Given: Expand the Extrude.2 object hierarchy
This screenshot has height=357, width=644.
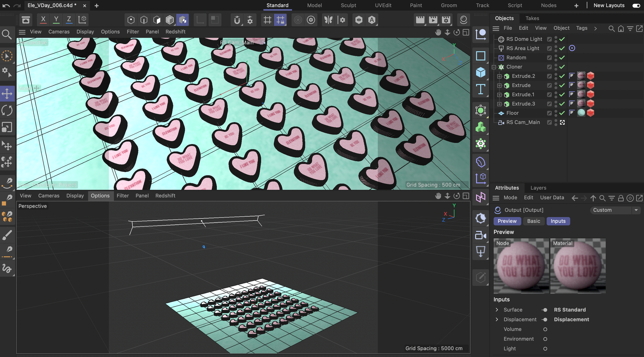Looking at the screenshot, I should point(499,76).
